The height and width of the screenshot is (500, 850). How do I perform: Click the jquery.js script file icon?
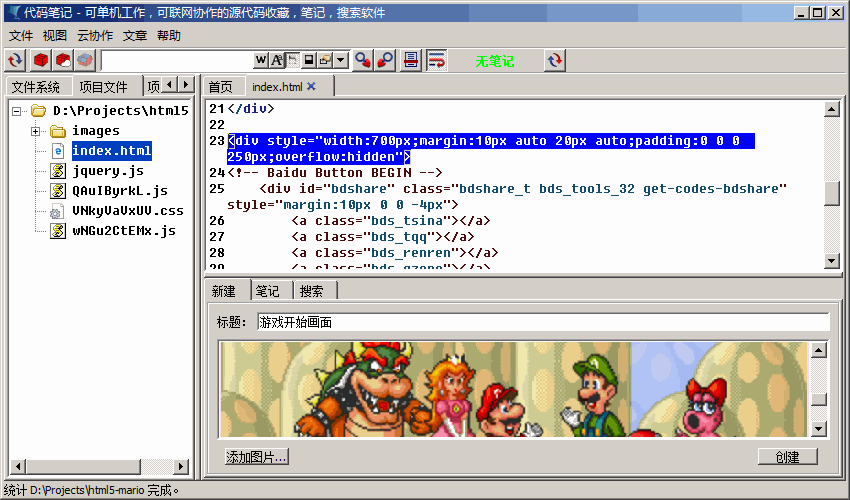coord(58,171)
